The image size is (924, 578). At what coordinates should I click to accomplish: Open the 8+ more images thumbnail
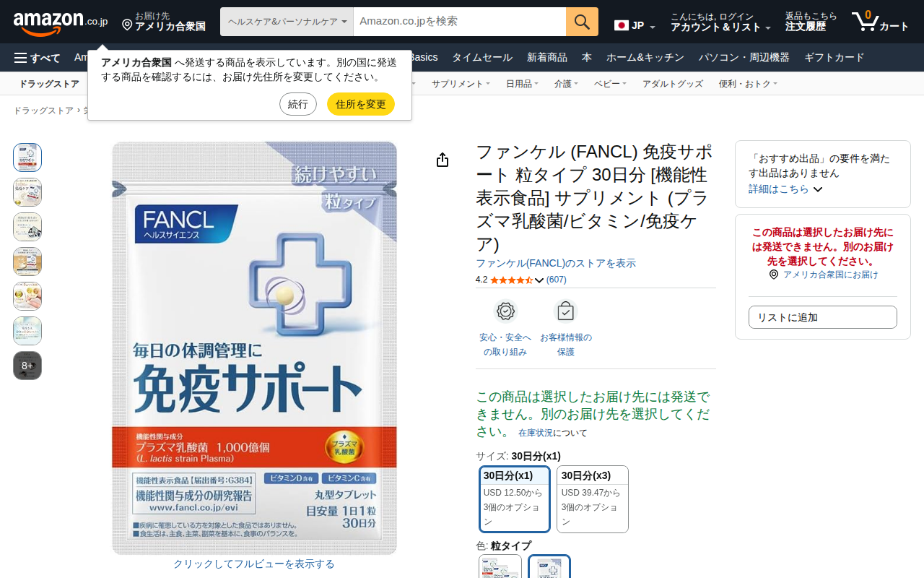point(27,366)
